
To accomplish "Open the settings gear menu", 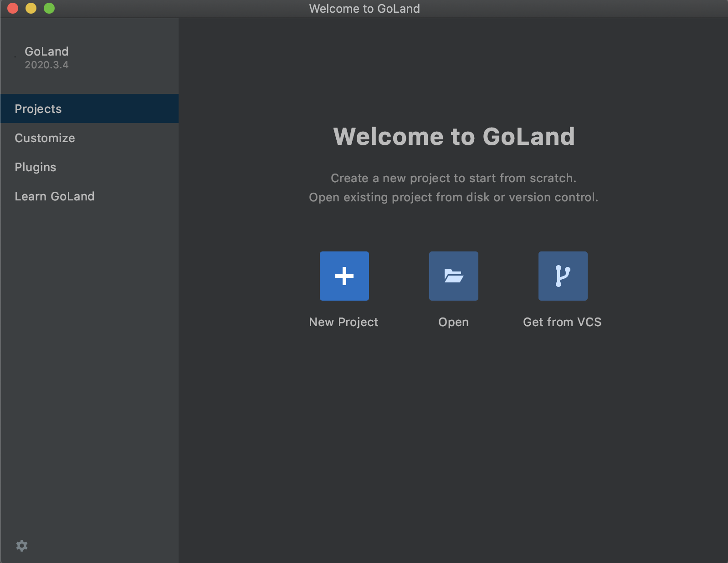I will pyautogui.click(x=22, y=546).
